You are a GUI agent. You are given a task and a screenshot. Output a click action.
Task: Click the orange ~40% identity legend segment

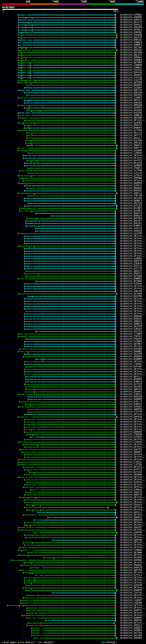(44, 4)
